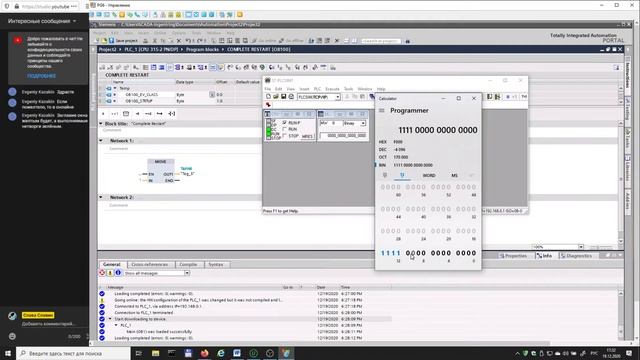
Task: Switch to Syntax tab in info panel
Action: (216, 264)
